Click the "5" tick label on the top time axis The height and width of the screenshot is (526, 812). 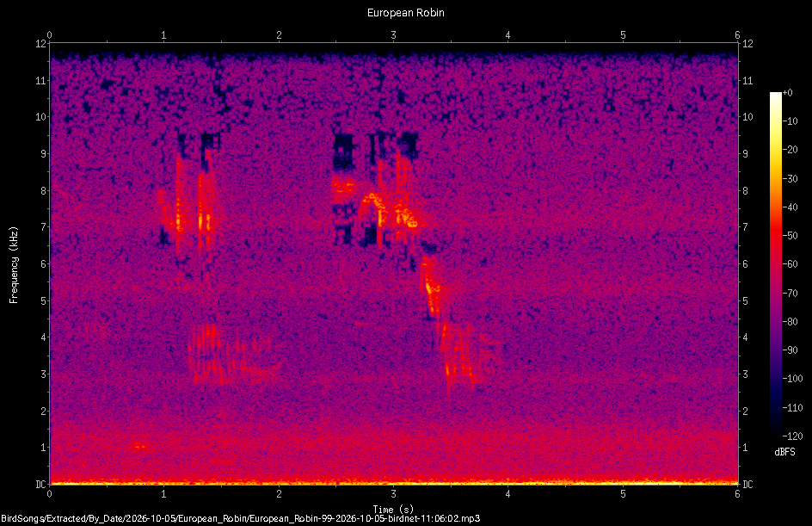pos(623,35)
